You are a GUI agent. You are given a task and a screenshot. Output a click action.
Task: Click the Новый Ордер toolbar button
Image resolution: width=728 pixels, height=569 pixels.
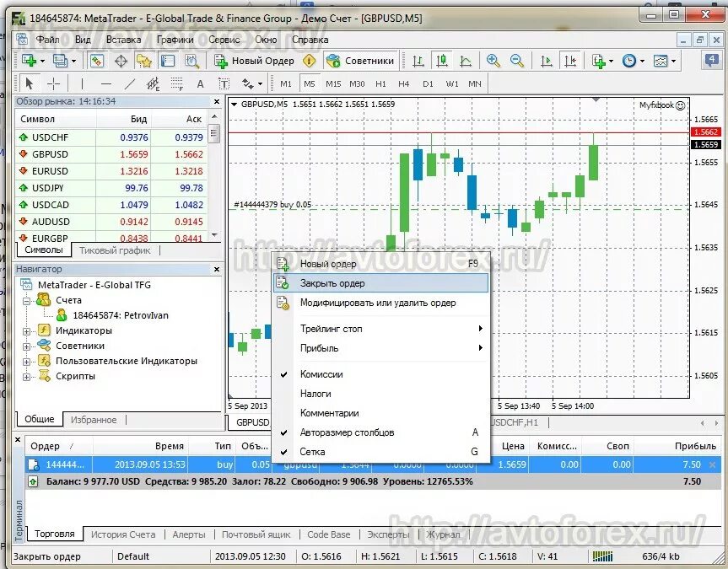tap(255, 61)
